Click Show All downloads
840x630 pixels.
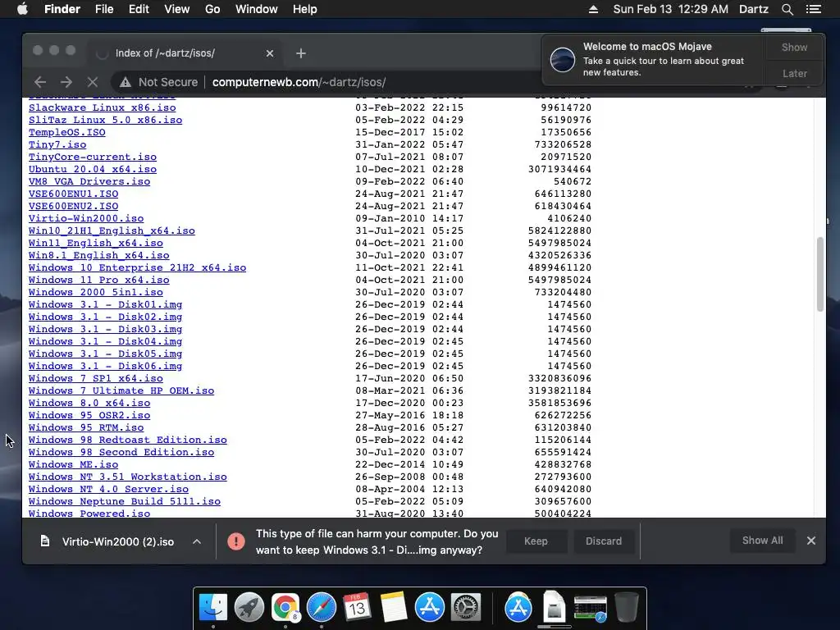coord(762,541)
